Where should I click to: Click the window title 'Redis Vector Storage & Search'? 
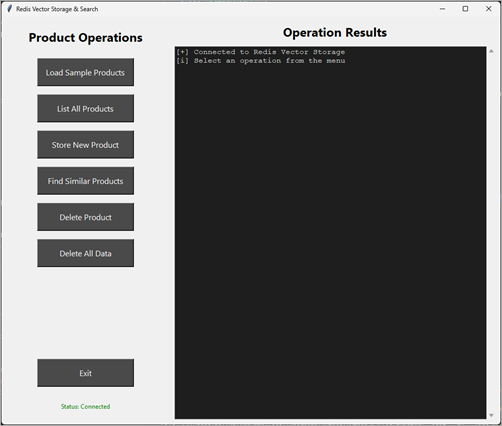(x=57, y=9)
